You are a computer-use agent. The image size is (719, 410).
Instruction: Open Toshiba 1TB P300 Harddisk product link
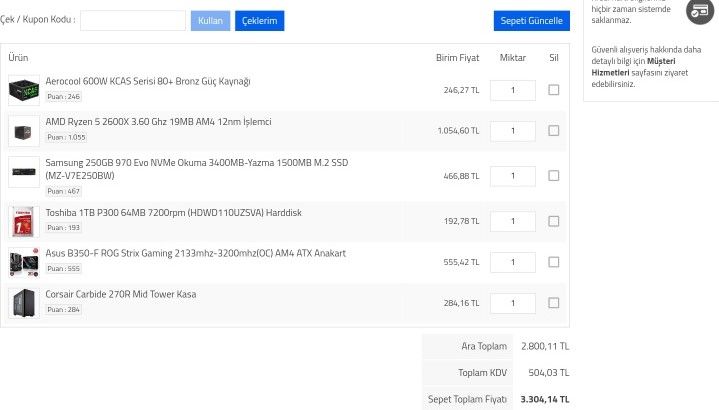173,213
